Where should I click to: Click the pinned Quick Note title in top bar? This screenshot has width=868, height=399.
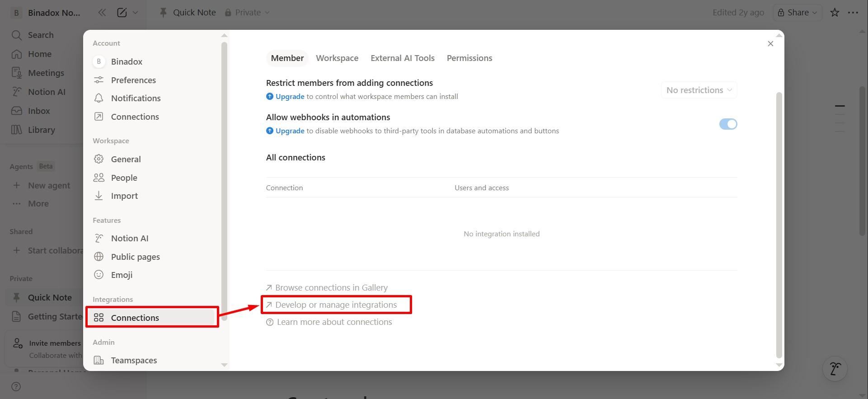(194, 13)
